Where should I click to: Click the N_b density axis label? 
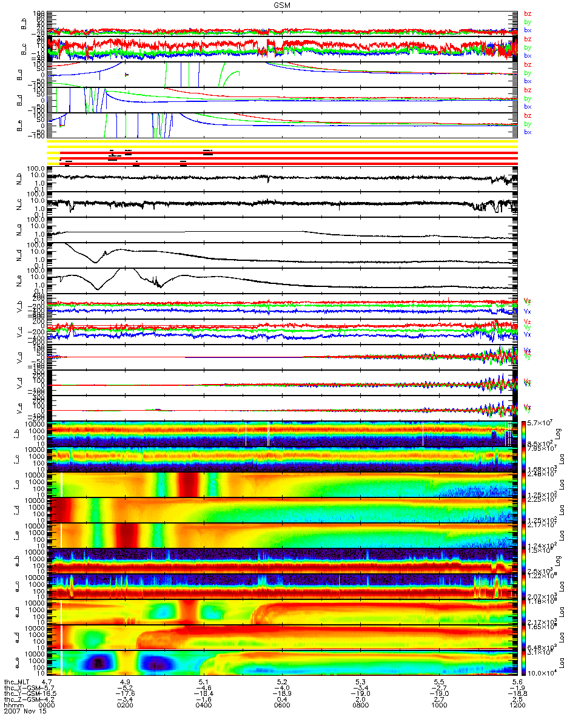click(19, 178)
